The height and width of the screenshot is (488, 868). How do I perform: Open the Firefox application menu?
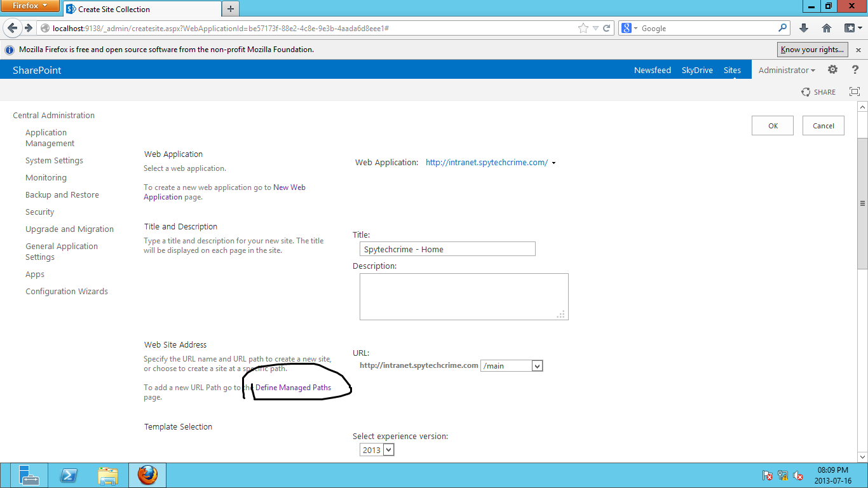(30, 6)
